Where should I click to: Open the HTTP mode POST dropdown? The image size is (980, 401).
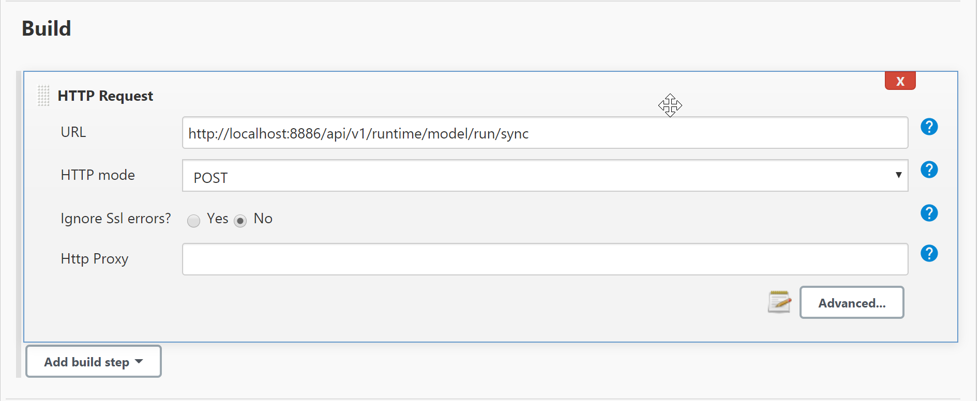[x=545, y=176]
